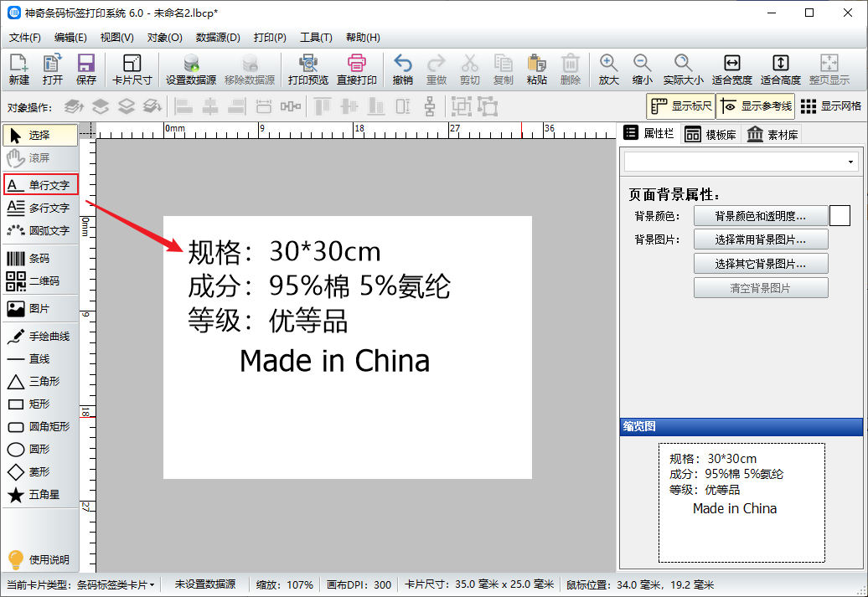This screenshot has height=597, width=868.
Task: Select the 圆角矩形 rounded rectangle tool
Action: pyautogui.click(x=40, y=426)
